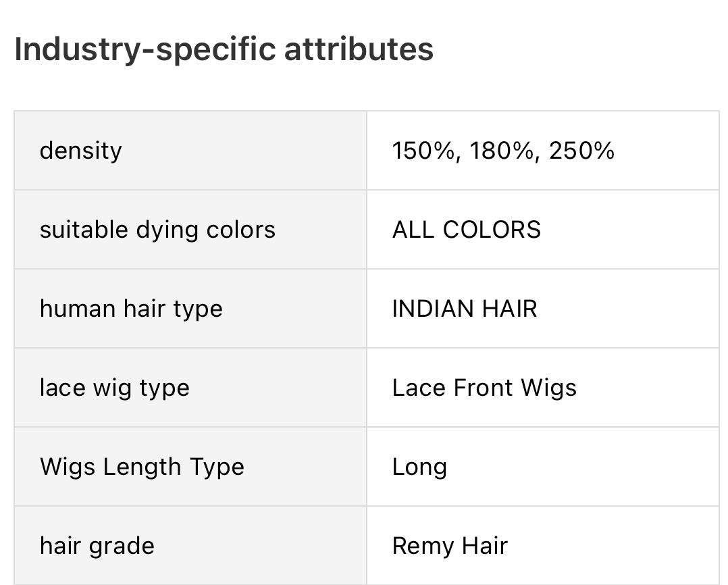The width and height of the screenshot is (728, 585).
Task: Click the 150%, 180%, 250% value
Action: [x=503, y=151]
